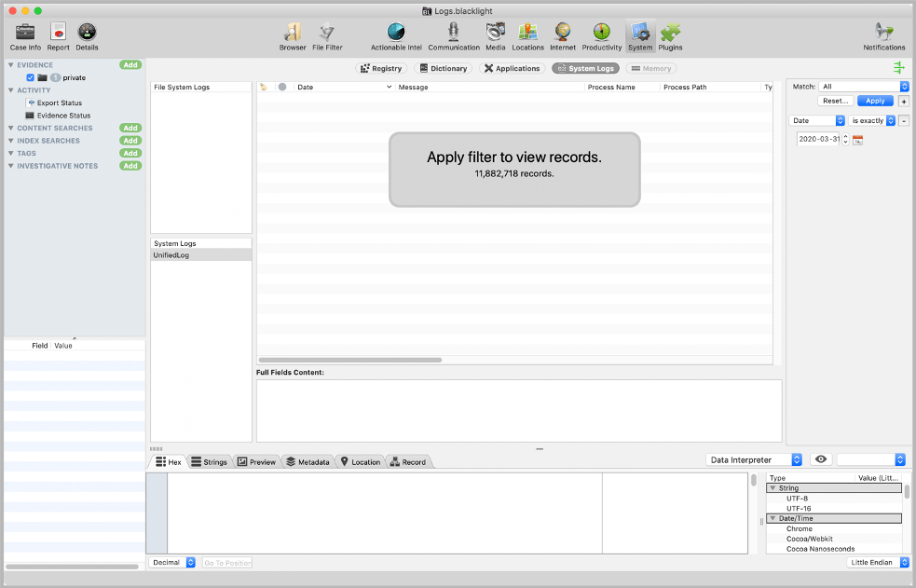
Task: Switch to the Applications tab
Action: [x=513, y=68]
